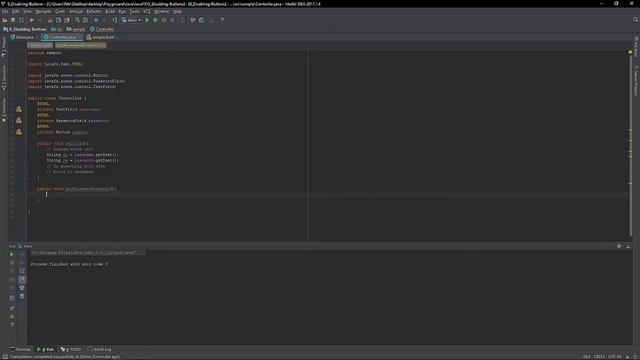Open the VCS menu
This screenshot has width=640, height=360.
(147, 11)
